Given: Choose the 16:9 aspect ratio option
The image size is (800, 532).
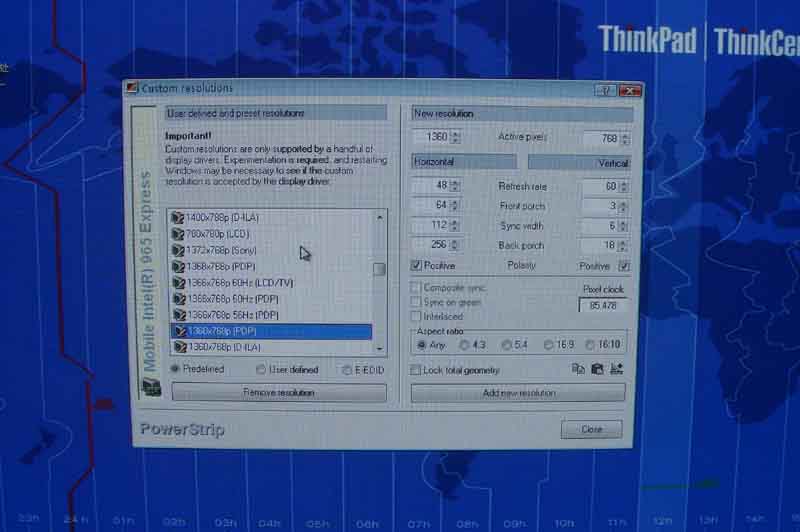Looking at the screenshot, I should point(549,345).
